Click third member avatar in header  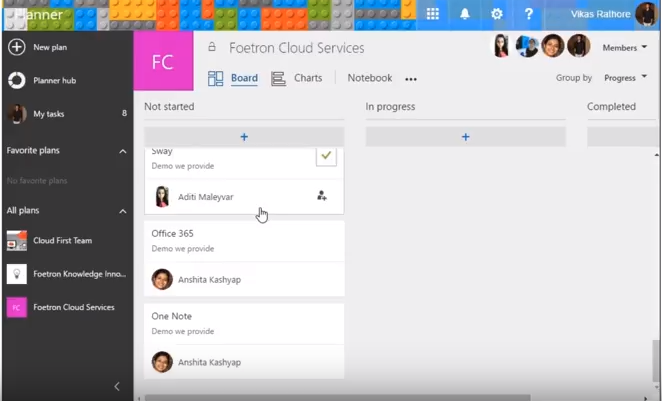pos(553,46)
